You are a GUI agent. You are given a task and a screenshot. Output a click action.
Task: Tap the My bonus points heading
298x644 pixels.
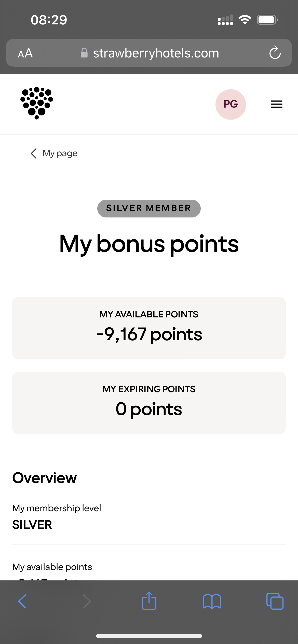149,244
